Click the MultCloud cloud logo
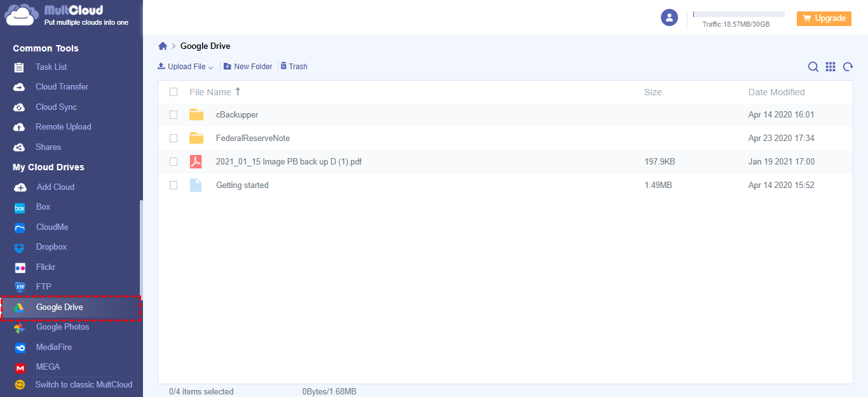 coord(22,15)
